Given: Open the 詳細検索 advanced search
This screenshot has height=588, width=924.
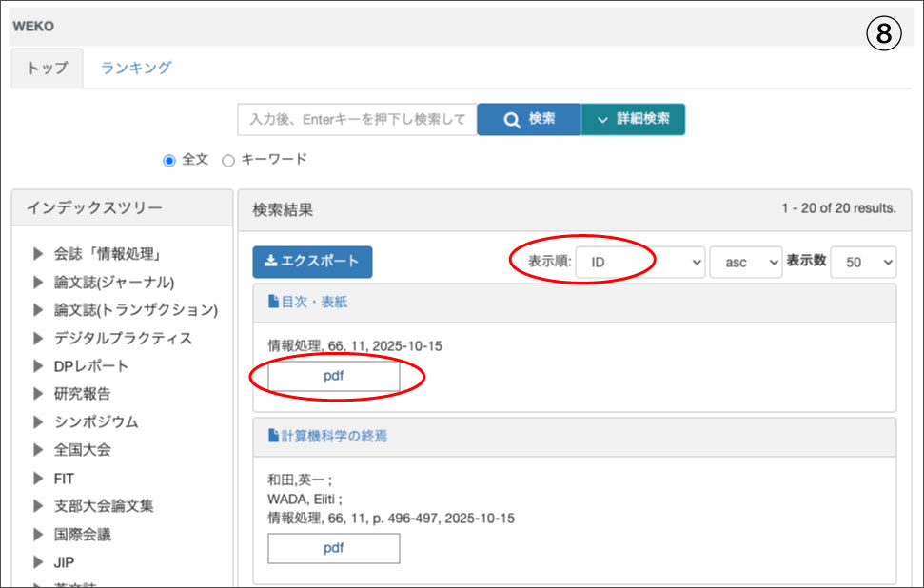Looking at the screenshot, I should click(x=633, y=120).
